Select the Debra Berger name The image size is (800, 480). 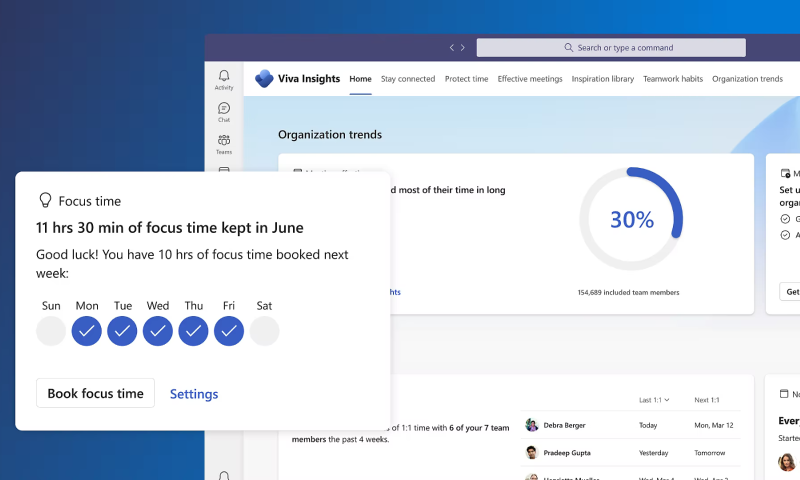(x=564, y=425)
